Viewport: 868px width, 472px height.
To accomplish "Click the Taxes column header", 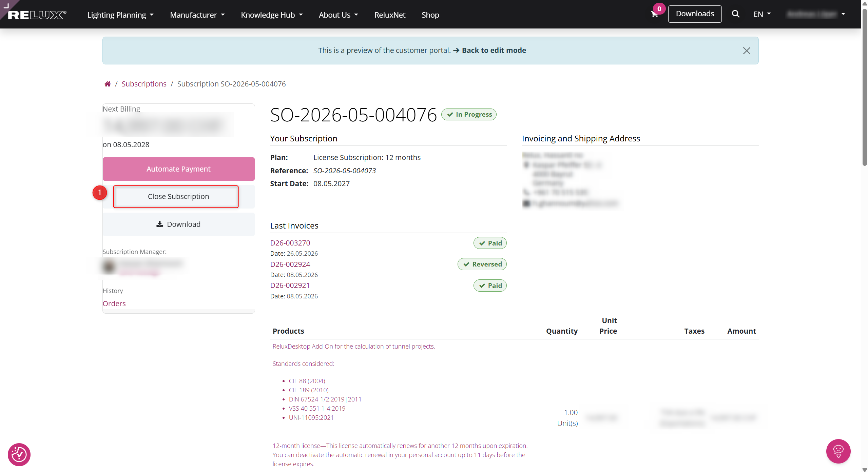I will pos(694,331).
